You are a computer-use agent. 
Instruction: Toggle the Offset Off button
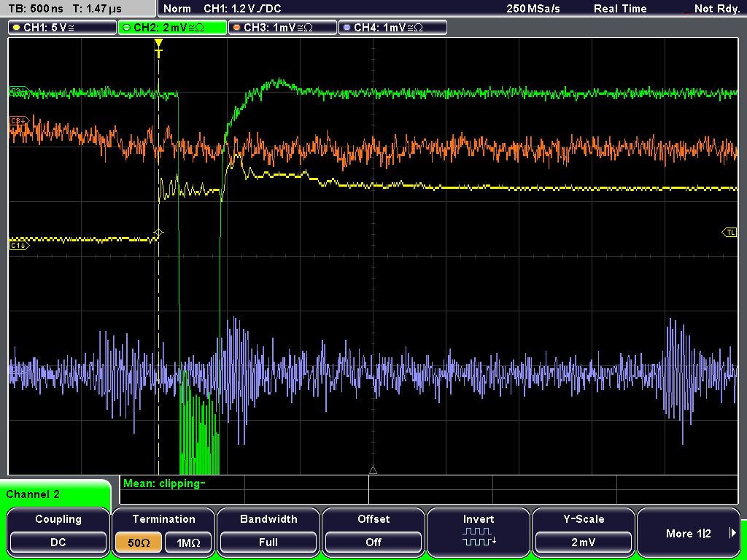point(373,542)
